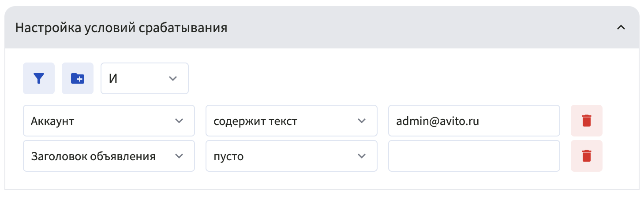Focus the empty value field in second row

(474, 156)
